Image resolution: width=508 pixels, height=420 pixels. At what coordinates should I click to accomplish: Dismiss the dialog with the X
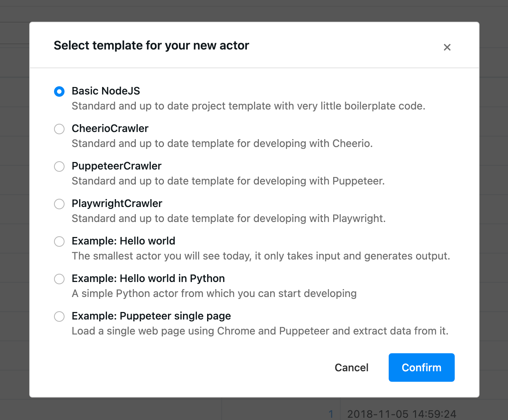pos(447,47)
